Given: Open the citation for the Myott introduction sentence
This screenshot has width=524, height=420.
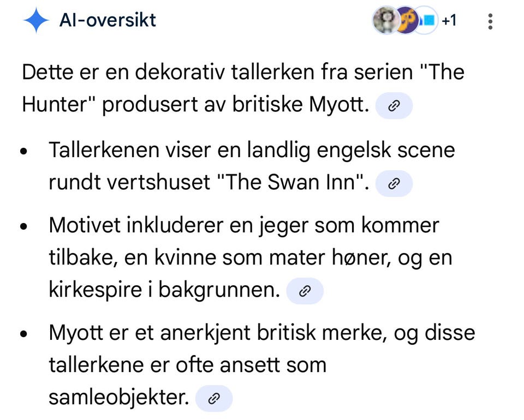Looking at the screenshot, I should click(x=394, y=106).
